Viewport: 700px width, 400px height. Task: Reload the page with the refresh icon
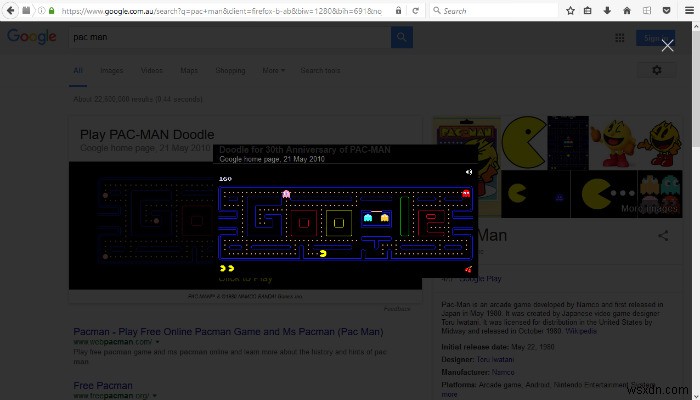(415, 11)
